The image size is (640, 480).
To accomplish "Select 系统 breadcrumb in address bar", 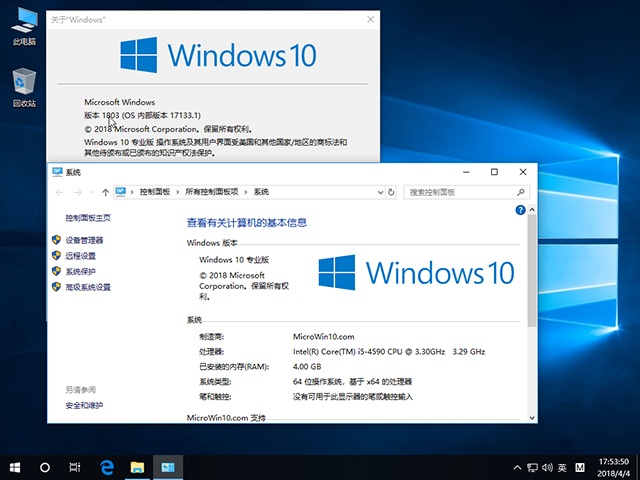I will [x=261, y=192].
